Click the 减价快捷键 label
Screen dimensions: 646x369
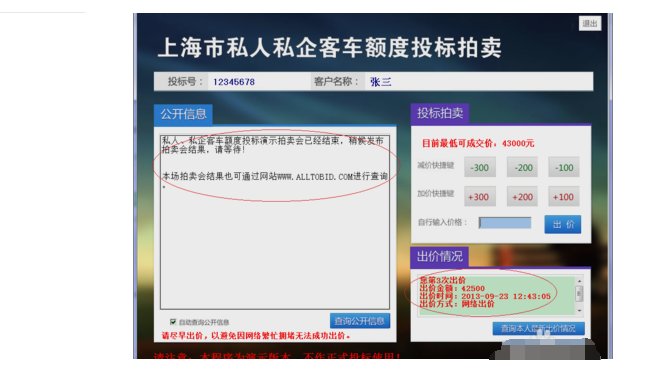[435, 165]
